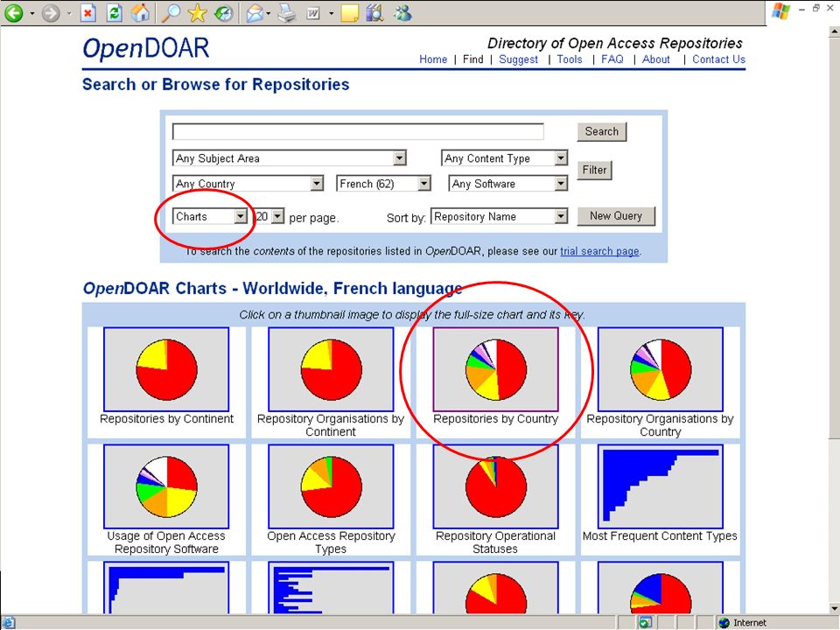840x630 pixels.
Task: Open the Any Country dropdown
Action: pyautogui.click(x=248, y=184)
